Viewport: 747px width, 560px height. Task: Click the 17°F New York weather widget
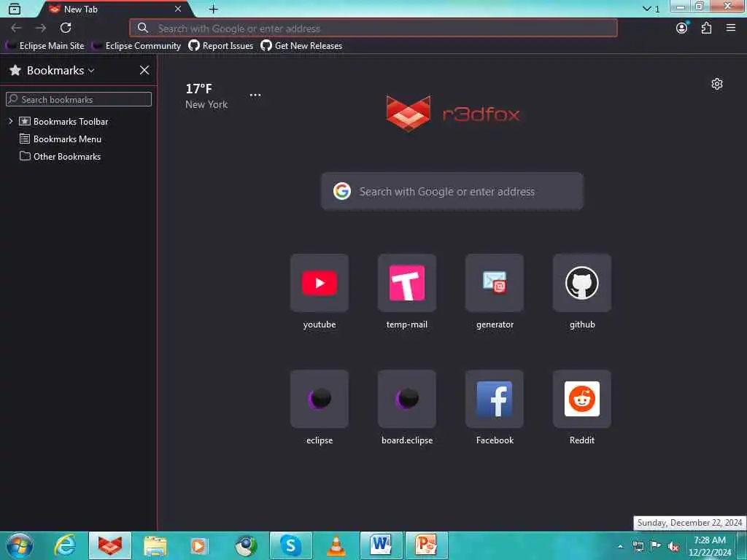pos(206,96)
